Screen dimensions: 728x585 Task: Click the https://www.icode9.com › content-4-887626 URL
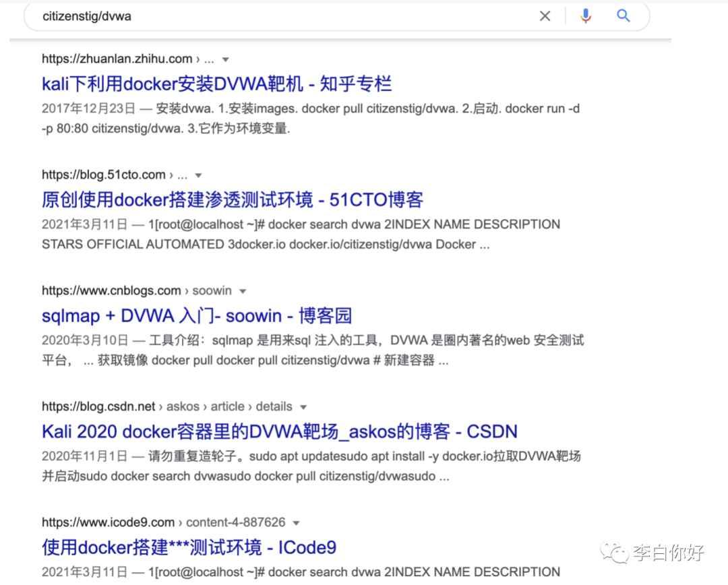click(163, 522)
